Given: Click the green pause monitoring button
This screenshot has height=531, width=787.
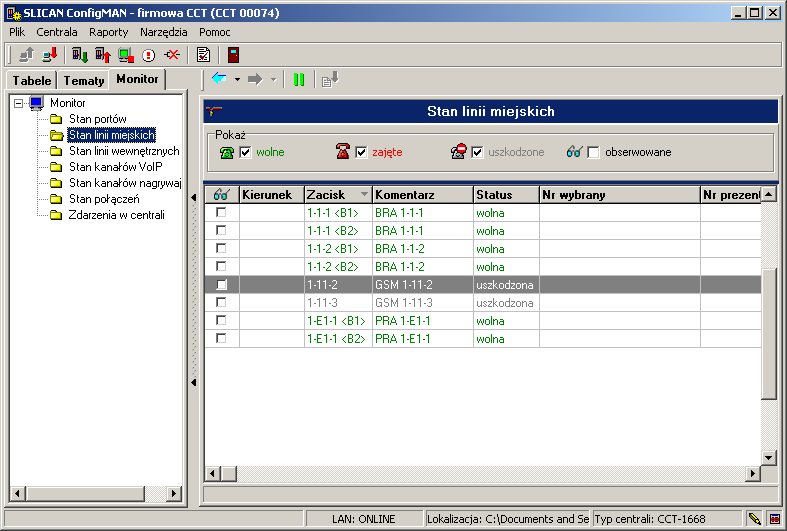Looking at the screenshot, I should tap(299, 79).
